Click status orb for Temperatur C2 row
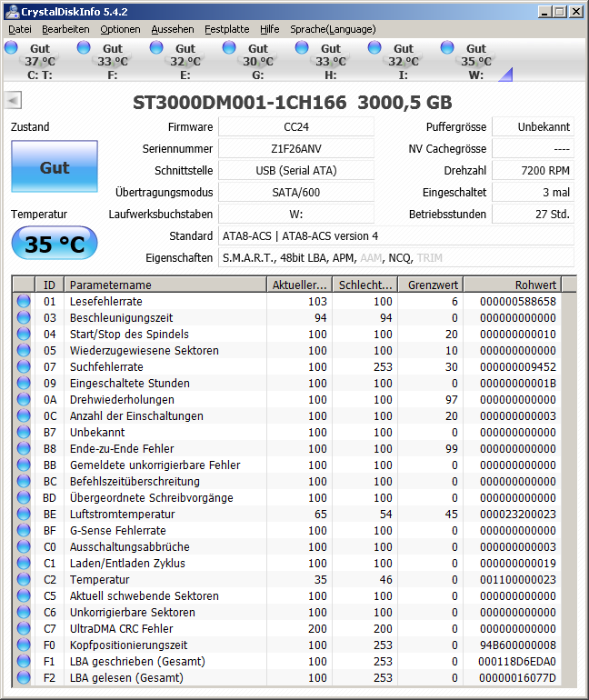 tap(24, 579)
